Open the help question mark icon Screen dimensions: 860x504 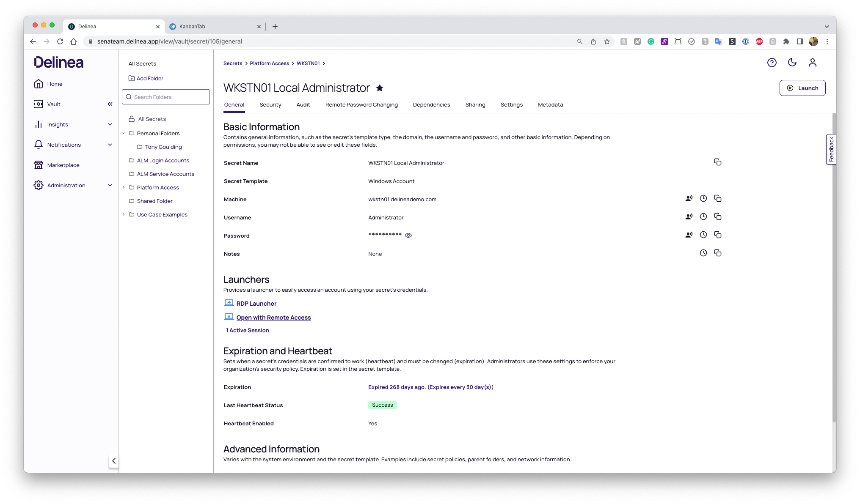click(x=772, y=63)
